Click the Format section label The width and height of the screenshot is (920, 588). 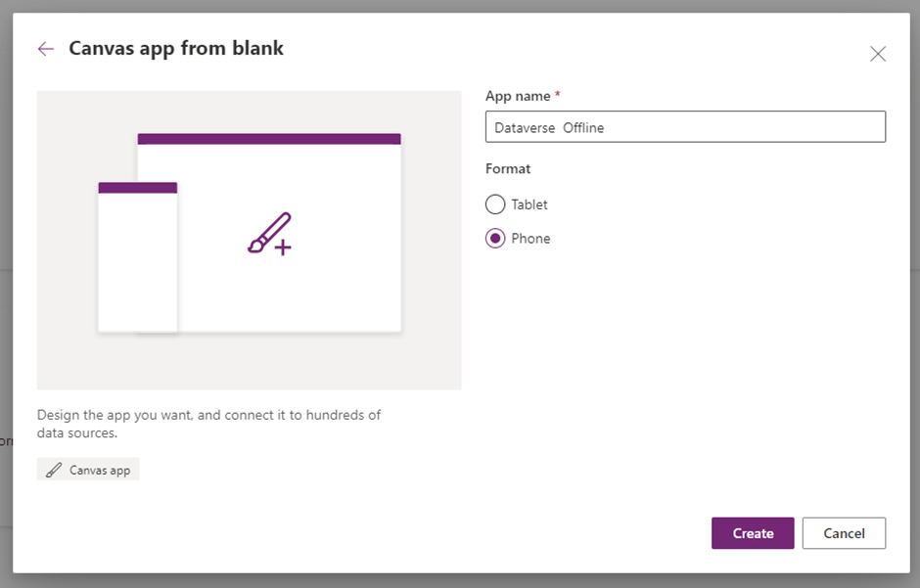coord(508,169)
